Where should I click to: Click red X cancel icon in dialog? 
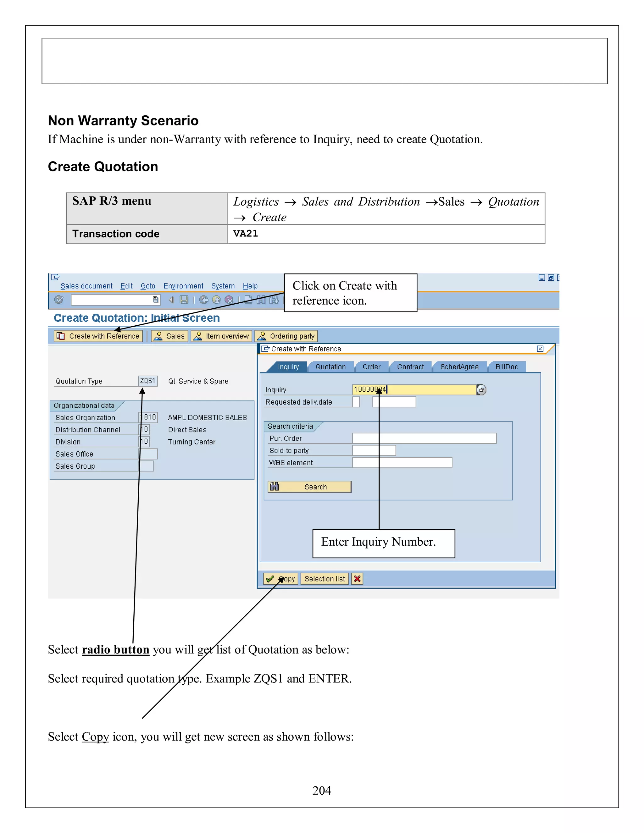(357, 579)
